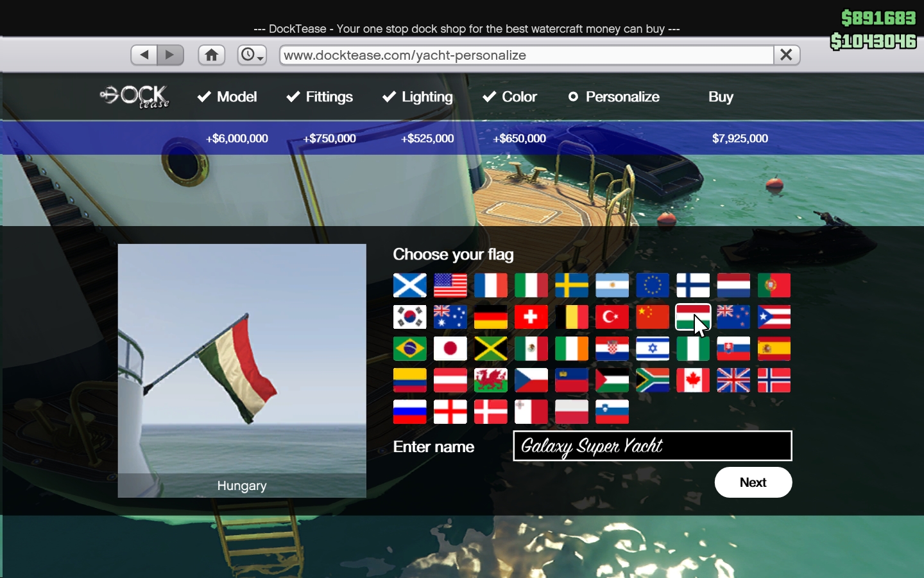Image resolution: width=924 pixels, height=578 pixels.
Task: Choose the Canada maple leaf flag
Action: tap(692, 380)
